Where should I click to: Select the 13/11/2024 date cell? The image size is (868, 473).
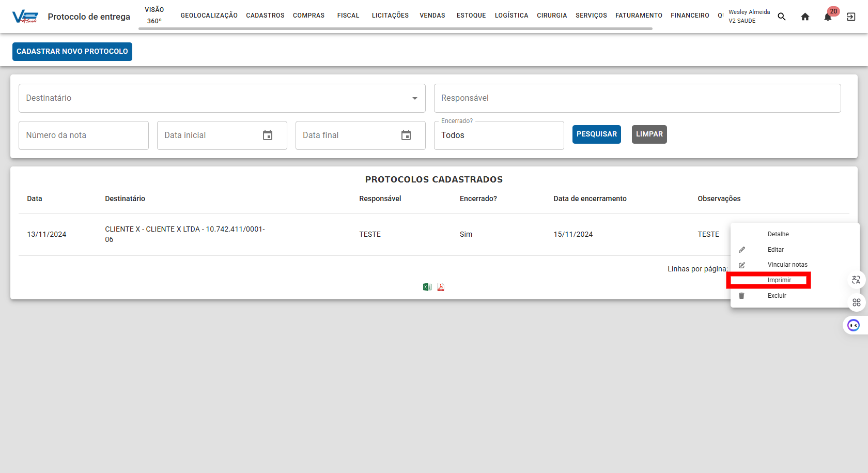(47, 234)
